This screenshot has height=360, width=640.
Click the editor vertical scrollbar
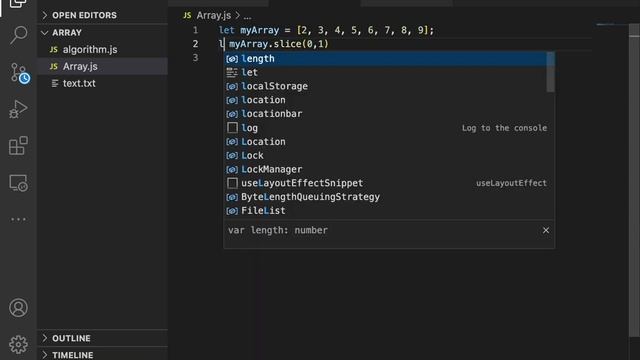(634, 180)
